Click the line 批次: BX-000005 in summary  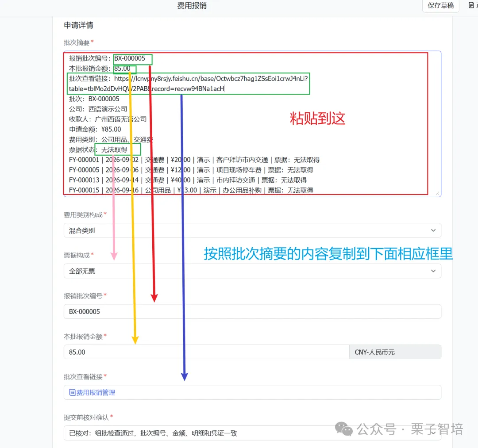pyautogui.click(x=94, y=99)
